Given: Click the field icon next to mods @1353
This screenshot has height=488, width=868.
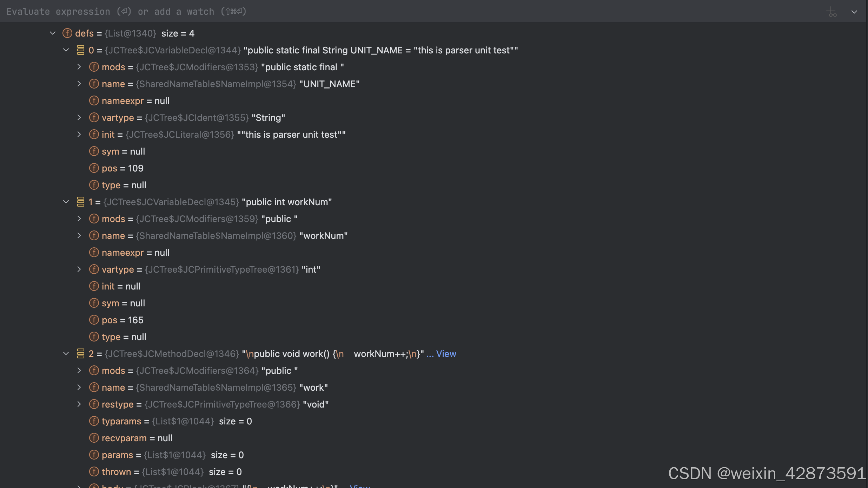Looking at the screenshot, I should [x=94, y=67].
